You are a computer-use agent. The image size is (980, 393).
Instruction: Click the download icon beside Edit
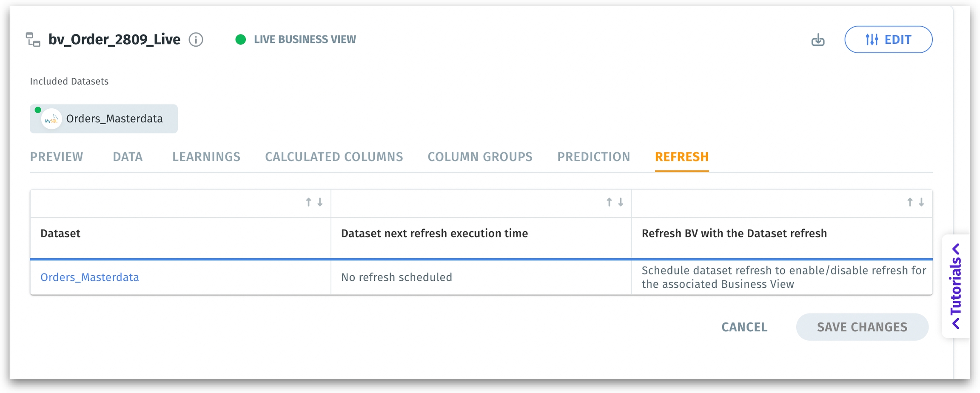click(x=818, y=40)
